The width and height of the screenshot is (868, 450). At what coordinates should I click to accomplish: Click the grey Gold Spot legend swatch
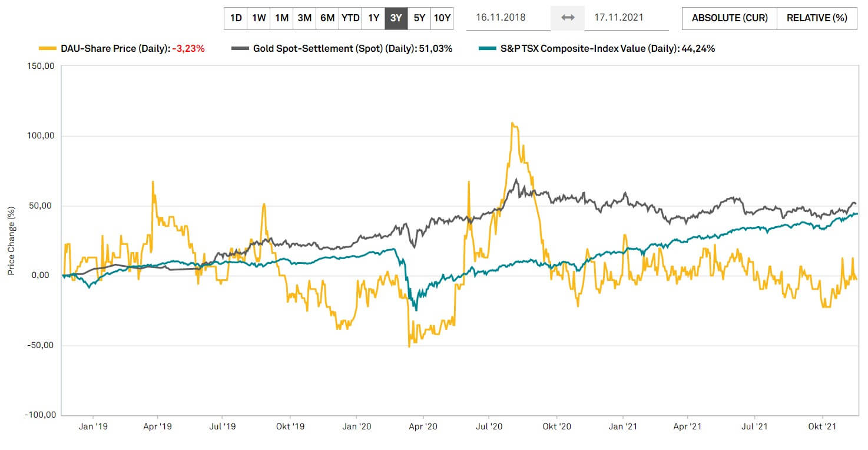[240, 49]
